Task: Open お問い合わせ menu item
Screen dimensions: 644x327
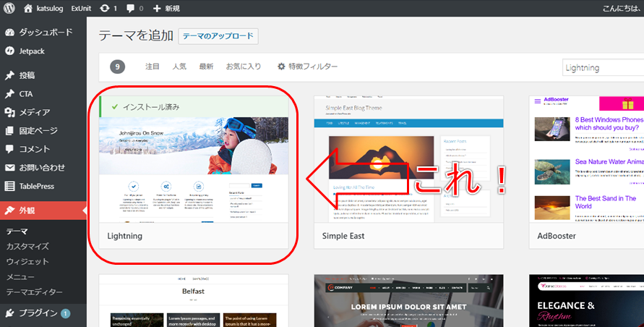Action: (x=43, y=168)
